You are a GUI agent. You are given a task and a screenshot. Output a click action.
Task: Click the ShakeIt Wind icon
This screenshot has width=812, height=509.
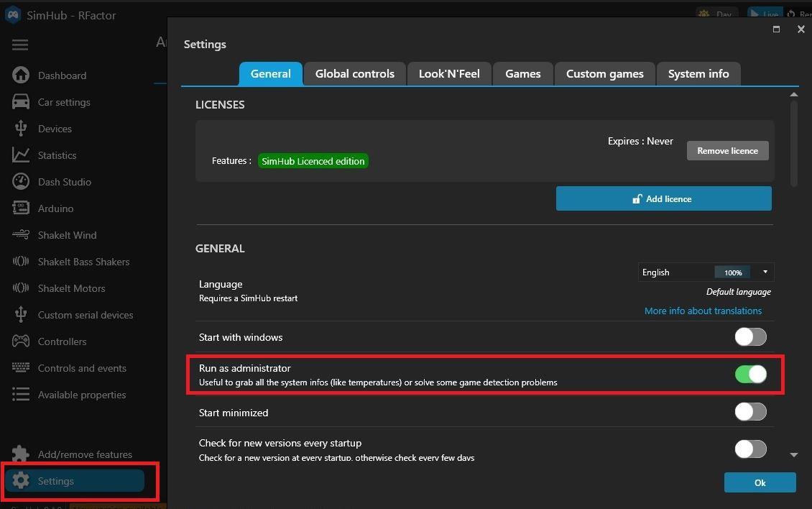pos(21,235)
